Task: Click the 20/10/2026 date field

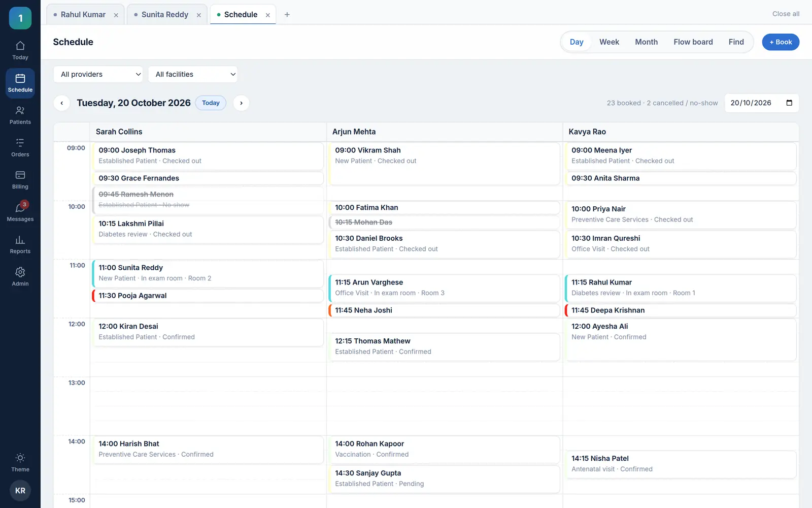Action: (x=761, y=103)
